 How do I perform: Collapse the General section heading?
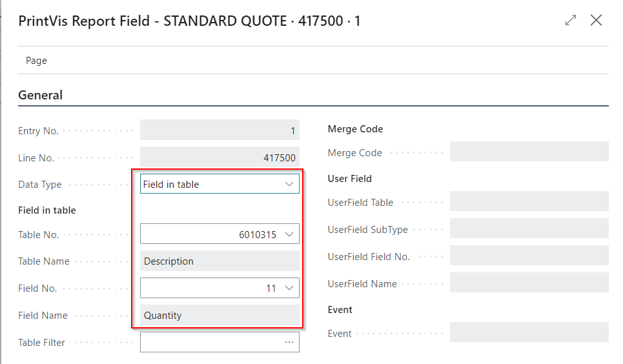click(41, 95)
